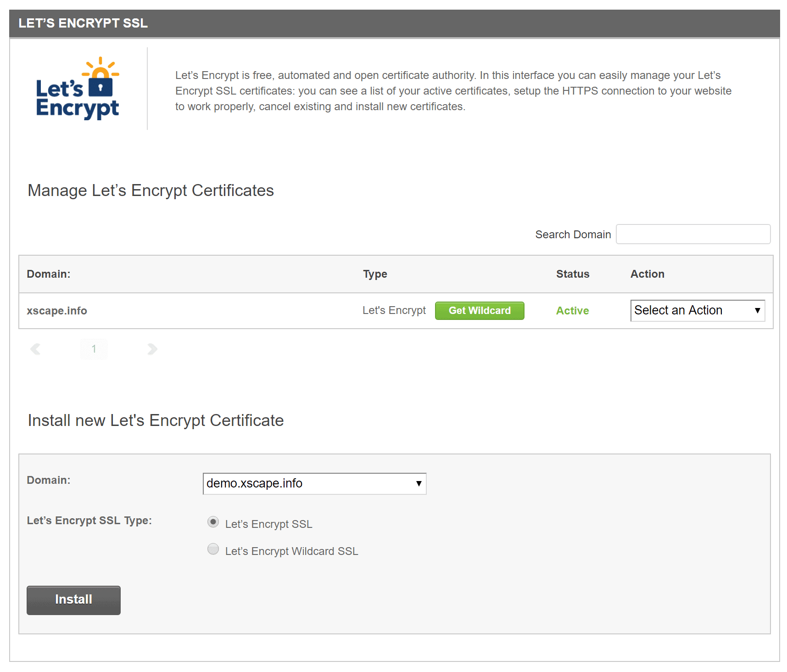Image resolution: width=787 pixels, height=672 pixels.
Task: Click the Manage Let's Encrypt Certificates heading
Action: (151, 190)
